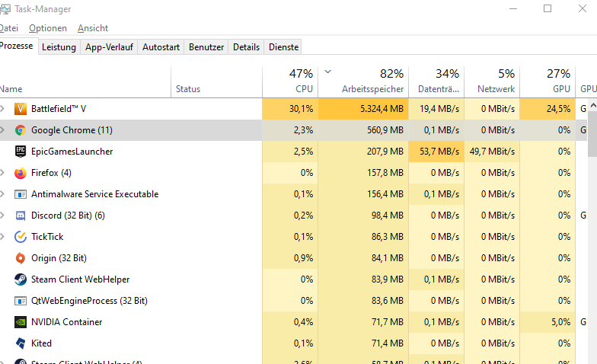Open the Autostart tab
This screenshot has height=364, width=597.
click(x=161, y=47)
